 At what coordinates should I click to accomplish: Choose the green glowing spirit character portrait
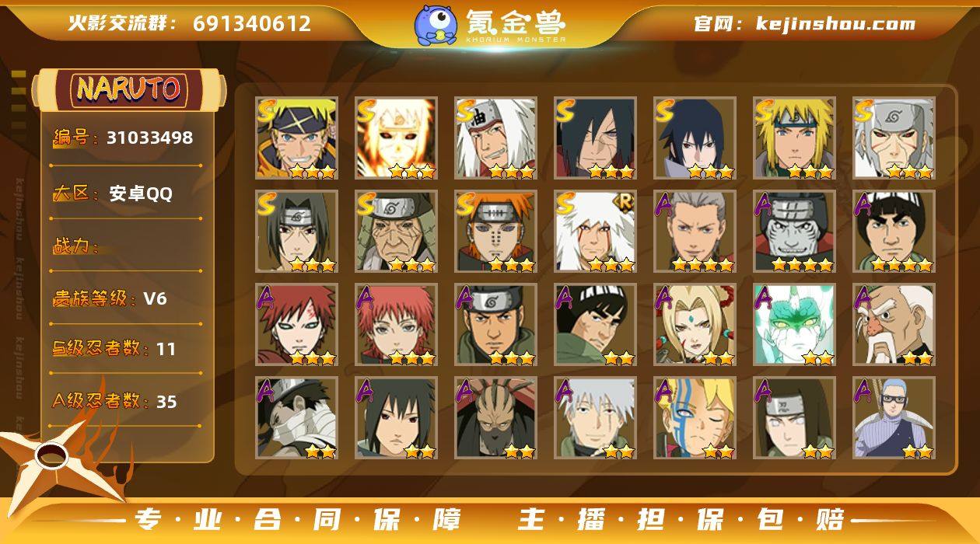[794, 325]
